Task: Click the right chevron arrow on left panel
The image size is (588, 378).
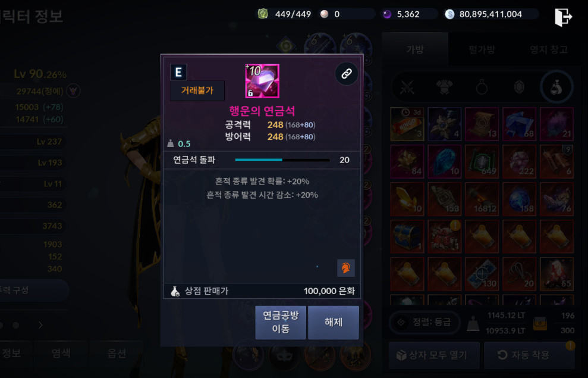Action: [x=40, y=324]
